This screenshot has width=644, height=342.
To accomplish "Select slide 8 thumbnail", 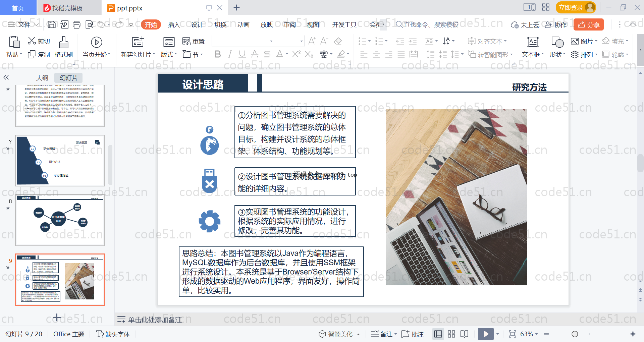I will tap(60, 221).
